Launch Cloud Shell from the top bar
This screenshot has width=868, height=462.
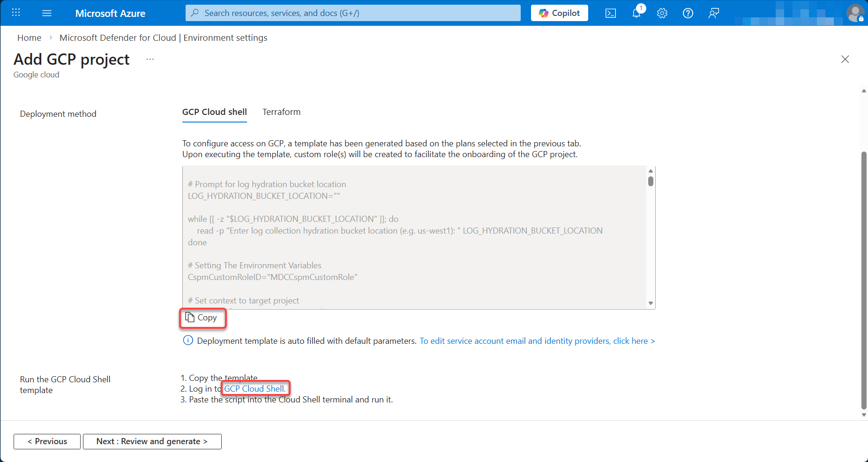(x=611, y=13)
